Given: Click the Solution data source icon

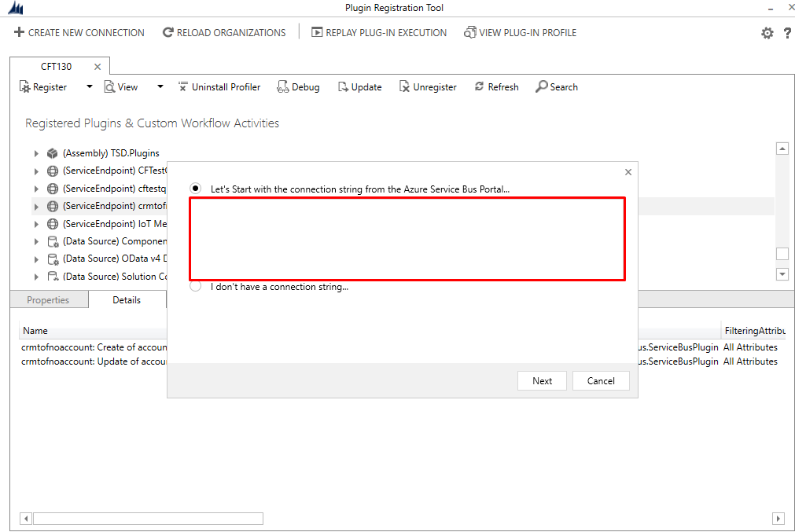Looking at the screenshot, I should pos(53,276).
